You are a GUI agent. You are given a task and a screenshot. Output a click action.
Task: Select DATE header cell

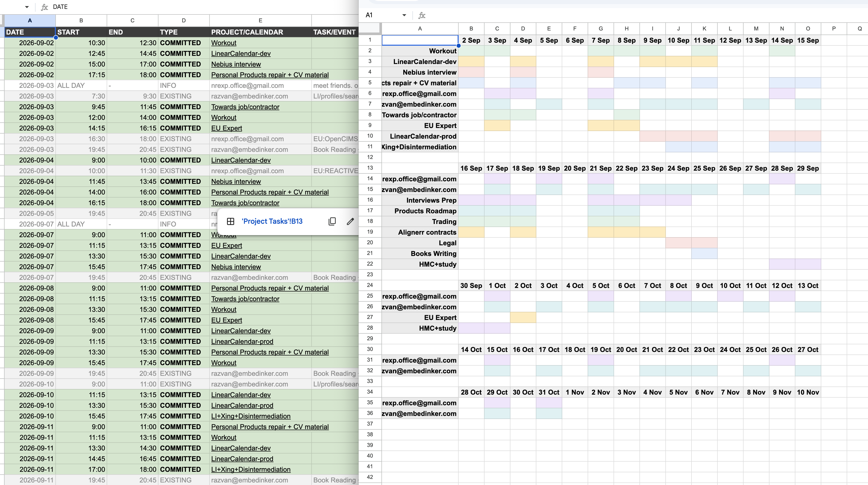(30, 32)
